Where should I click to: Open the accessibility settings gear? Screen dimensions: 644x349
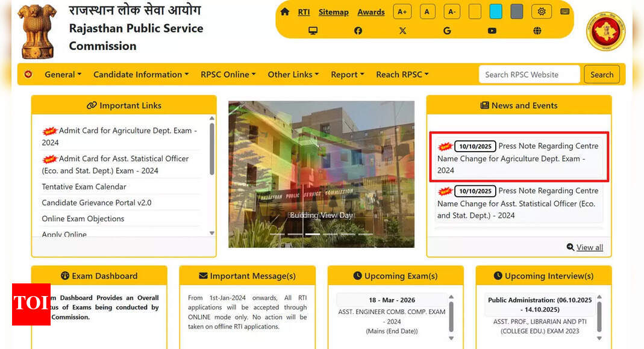[x=541, y=11]
